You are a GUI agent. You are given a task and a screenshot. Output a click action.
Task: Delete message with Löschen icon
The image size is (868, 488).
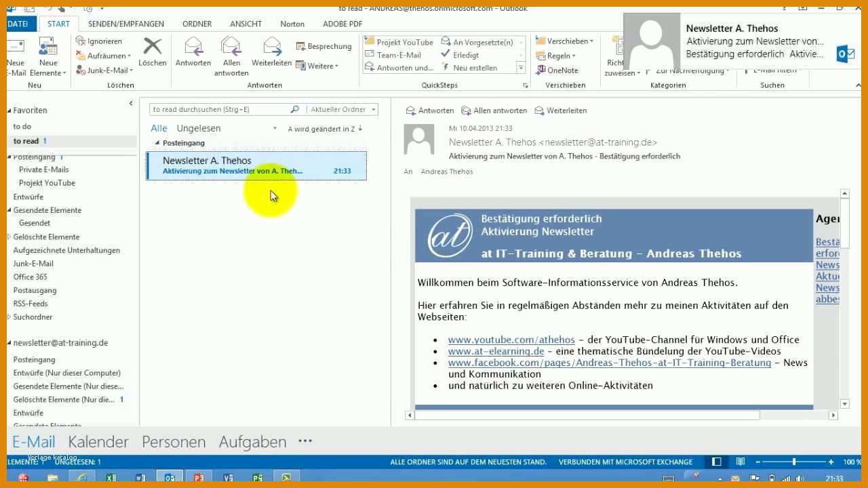coord(153,52)
